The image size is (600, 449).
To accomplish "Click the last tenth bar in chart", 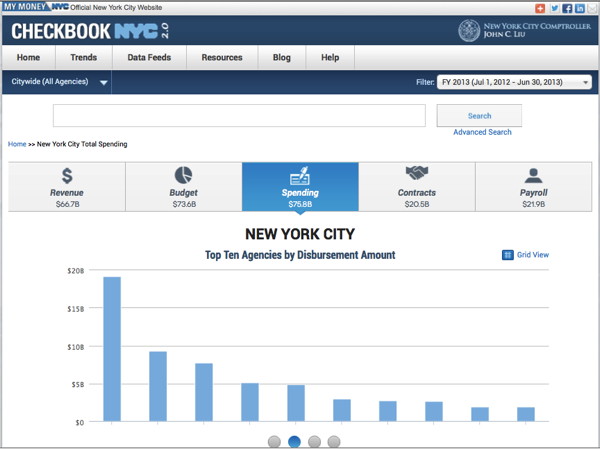I will [x=526, y=415].
